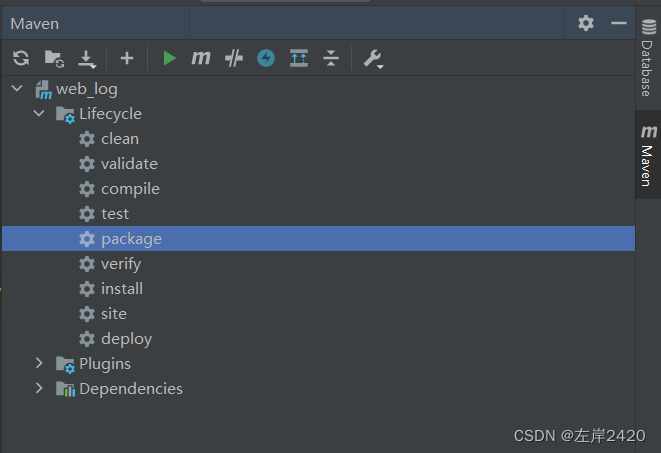Select the web_log project row
This screenshot has width=661, height=453.
tap(318, 89)
